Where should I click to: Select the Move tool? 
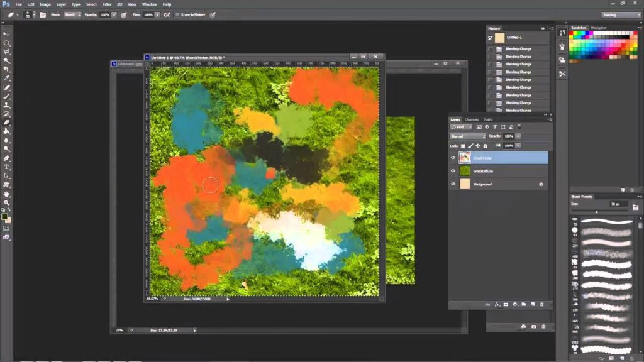point(6,34)
